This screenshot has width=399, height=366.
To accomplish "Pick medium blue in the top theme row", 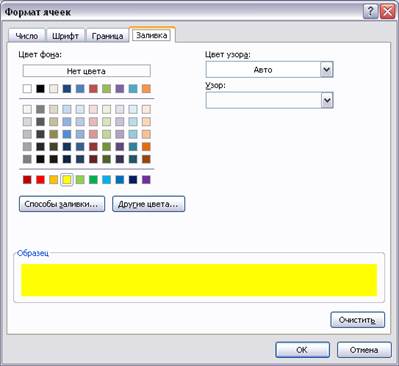I will click(x=80, y=89).
